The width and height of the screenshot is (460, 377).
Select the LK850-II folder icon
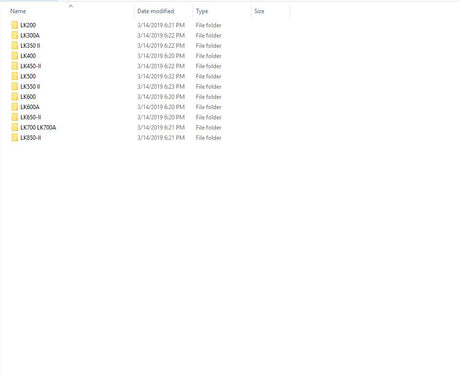(15, 138)
